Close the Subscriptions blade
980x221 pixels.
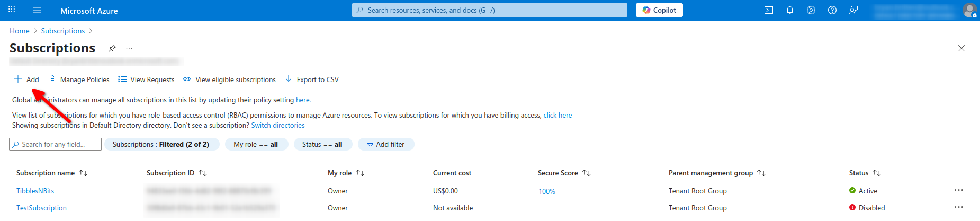[x=961, y=48]
